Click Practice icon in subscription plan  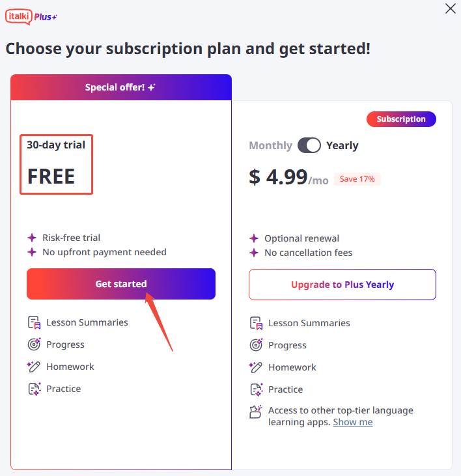point(257,389)
